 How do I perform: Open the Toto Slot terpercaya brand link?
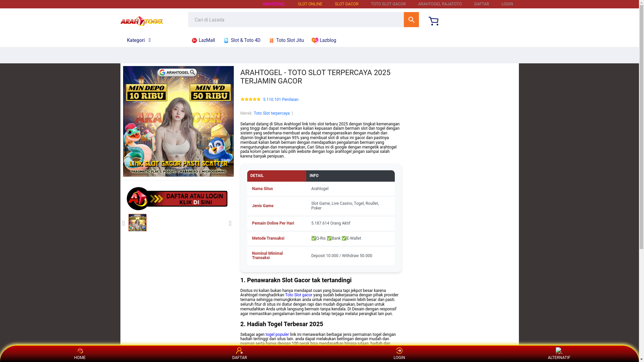tap(271, 113)
